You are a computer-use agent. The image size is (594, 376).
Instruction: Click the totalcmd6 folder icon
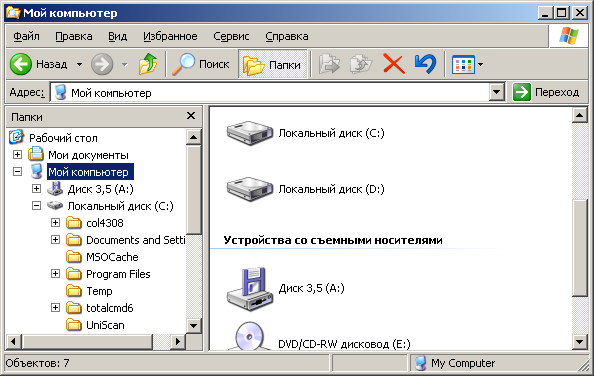pos(73,308)
